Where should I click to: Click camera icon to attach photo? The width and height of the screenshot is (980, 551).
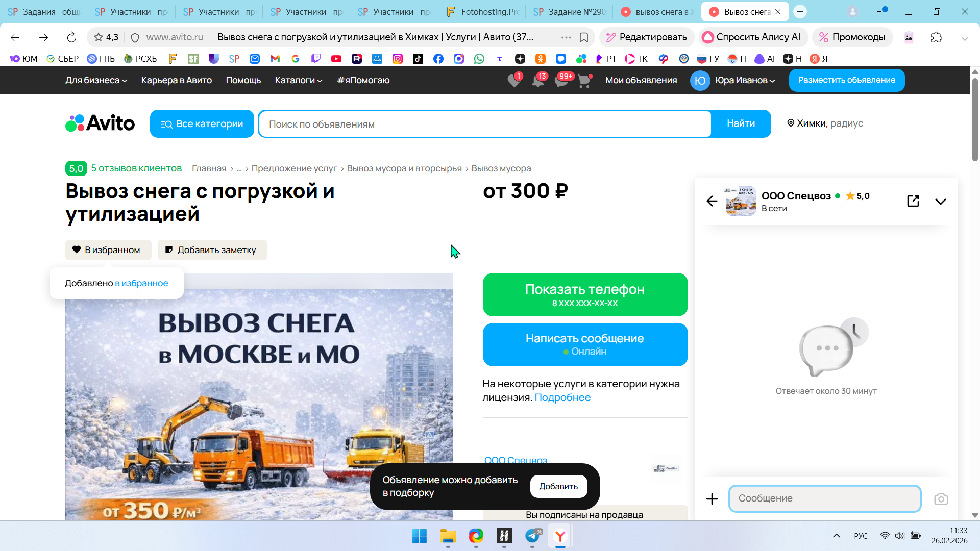(x=941, y=499)
